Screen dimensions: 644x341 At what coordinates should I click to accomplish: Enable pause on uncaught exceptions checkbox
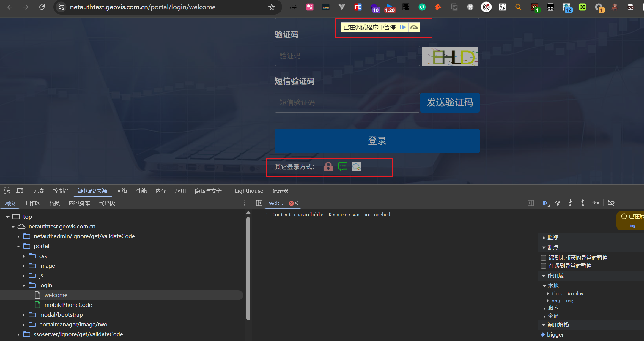(x=544, y=258)
